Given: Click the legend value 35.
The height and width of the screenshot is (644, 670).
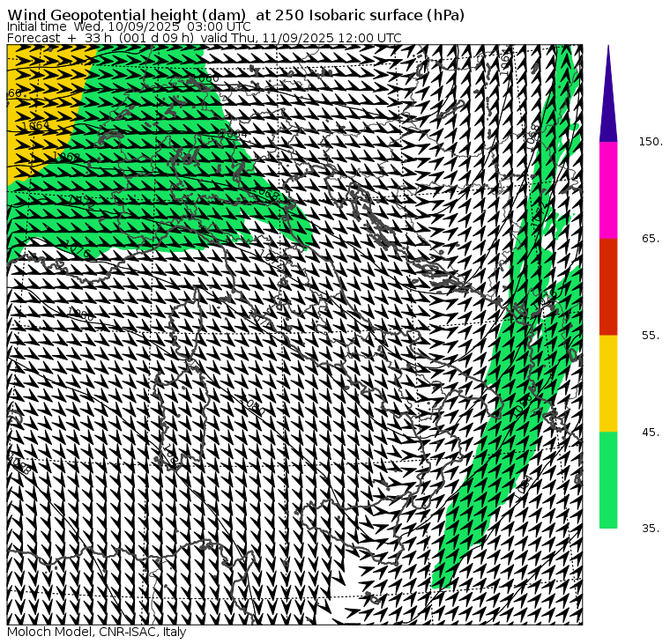Looking at the screenshot, I should (x=651, y=529).
